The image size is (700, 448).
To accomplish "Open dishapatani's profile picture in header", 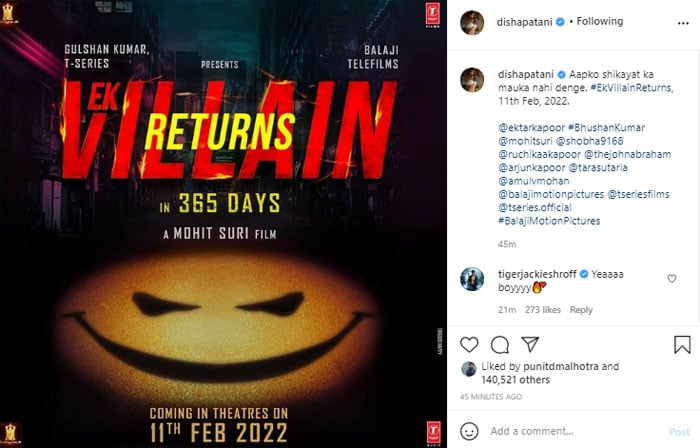I will click(473, 22).
